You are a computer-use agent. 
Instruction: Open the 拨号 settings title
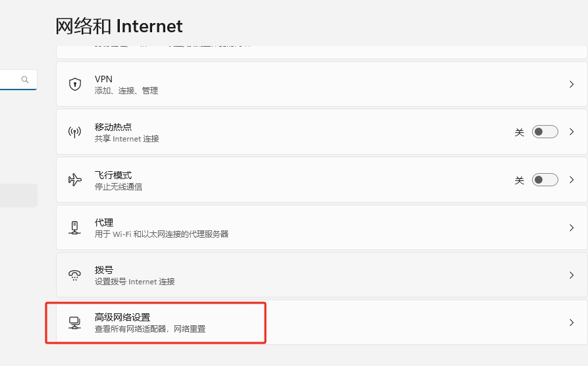(104, 270)
